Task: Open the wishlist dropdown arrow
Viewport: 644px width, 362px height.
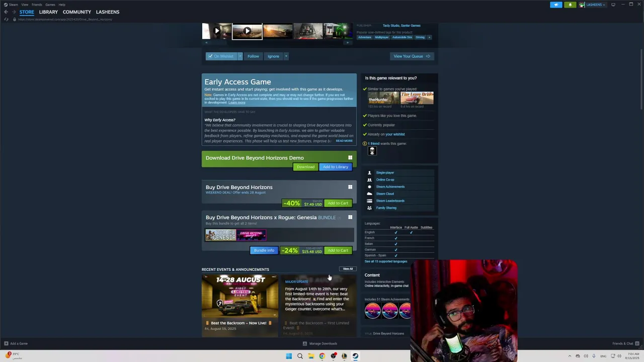Action: point(240,56)
